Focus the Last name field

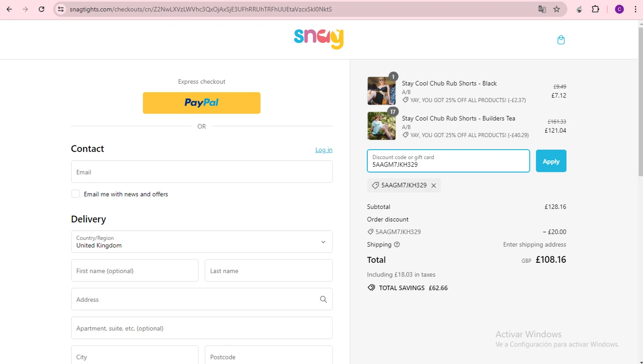[x=269, y=271]
